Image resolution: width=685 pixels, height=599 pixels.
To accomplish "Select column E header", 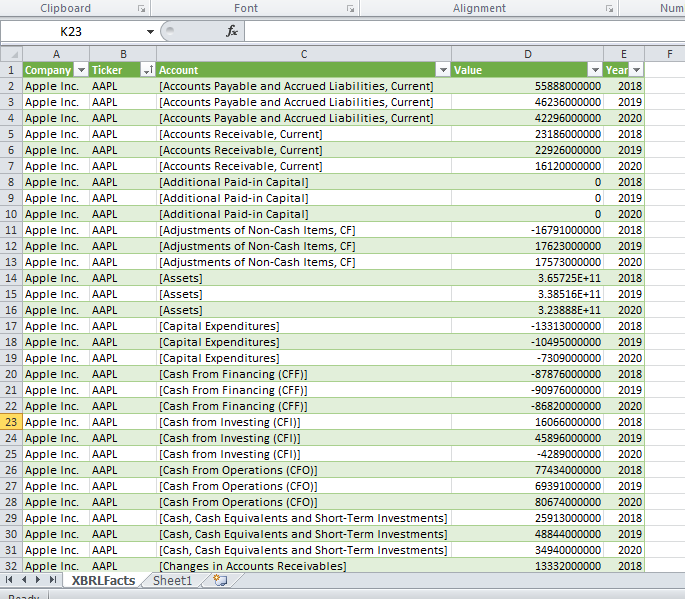I will [624, 54].
